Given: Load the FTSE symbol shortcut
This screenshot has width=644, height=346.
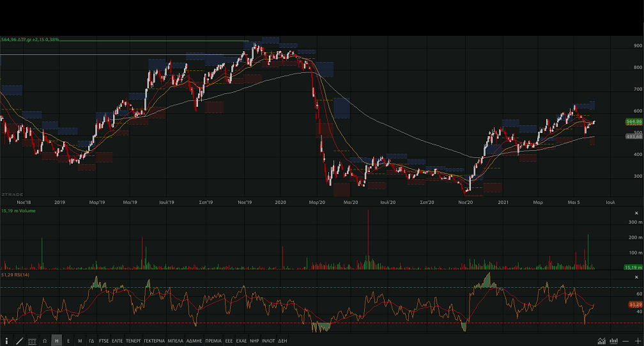Looking at the screenshot, I should tap(103, 341).
